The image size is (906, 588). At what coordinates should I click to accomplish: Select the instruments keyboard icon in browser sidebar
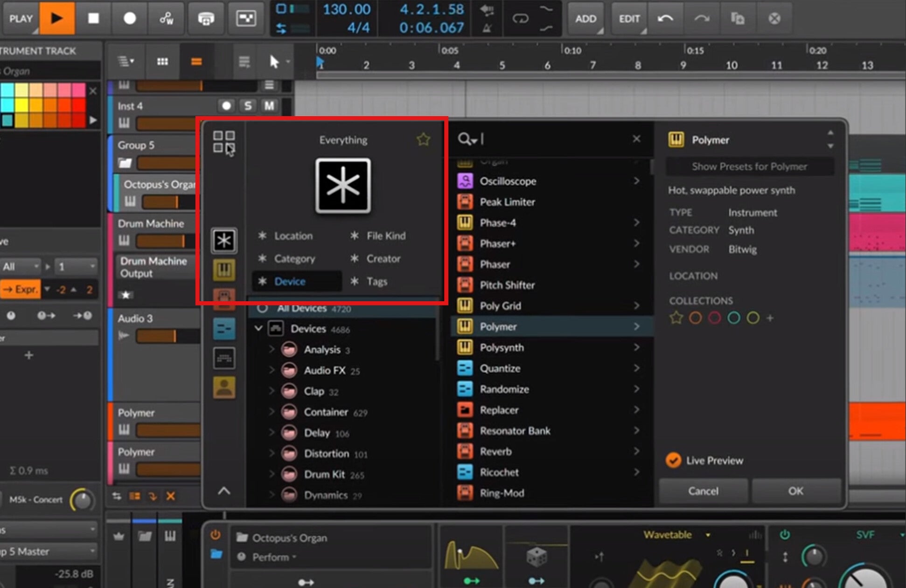pyautogui.click(x=224, y=270)
